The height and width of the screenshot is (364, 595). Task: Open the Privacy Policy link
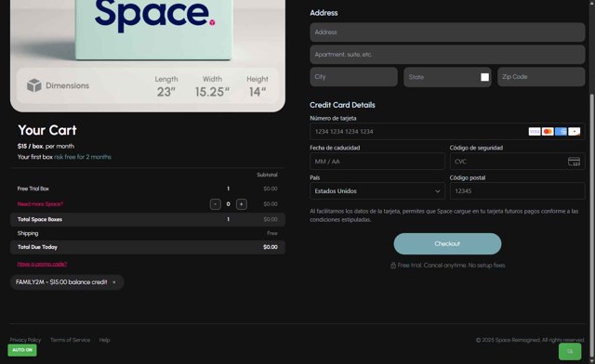(x=25, y=340)
